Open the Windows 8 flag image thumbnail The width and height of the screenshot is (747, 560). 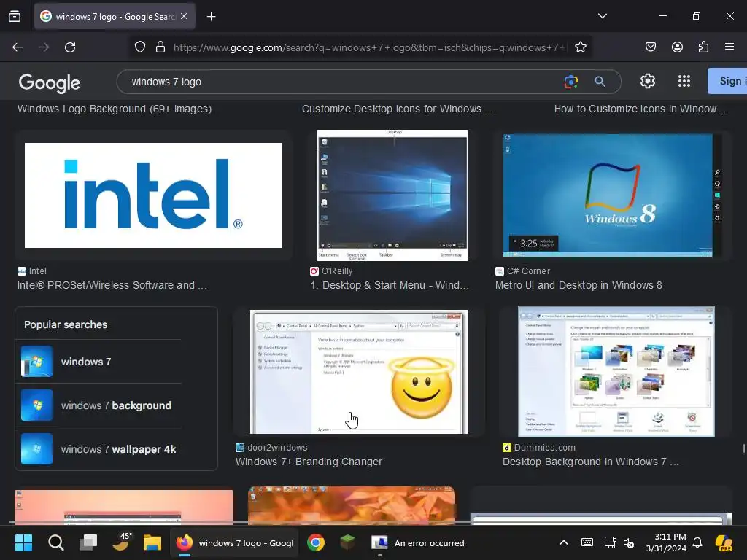pos(608,195)
